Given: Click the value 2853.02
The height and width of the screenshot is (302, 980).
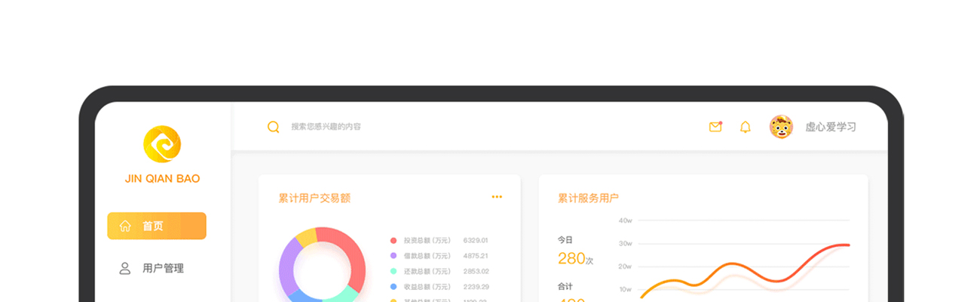Looking at the screenshot, I should pyautogui.click(x=476, y=271).
